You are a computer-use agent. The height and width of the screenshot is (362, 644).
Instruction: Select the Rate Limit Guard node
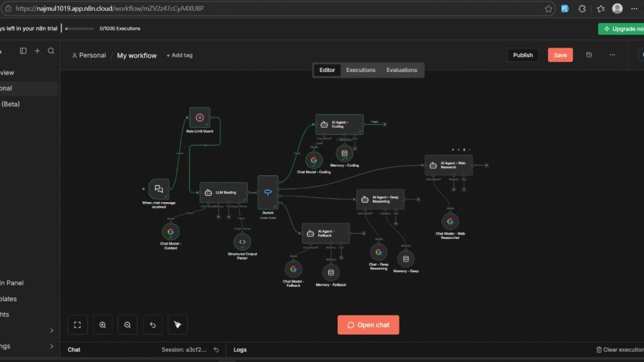pyautogui.click(x=200, y=118)
